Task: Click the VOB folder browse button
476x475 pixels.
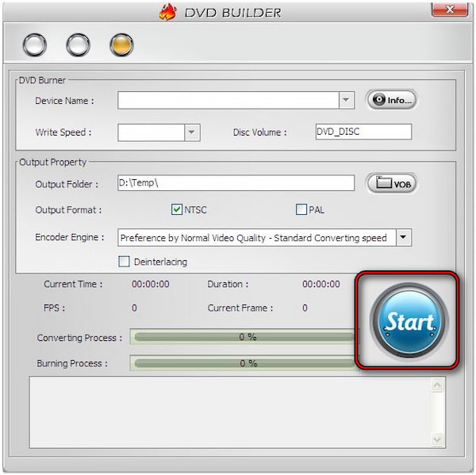Action: point(391,183)
